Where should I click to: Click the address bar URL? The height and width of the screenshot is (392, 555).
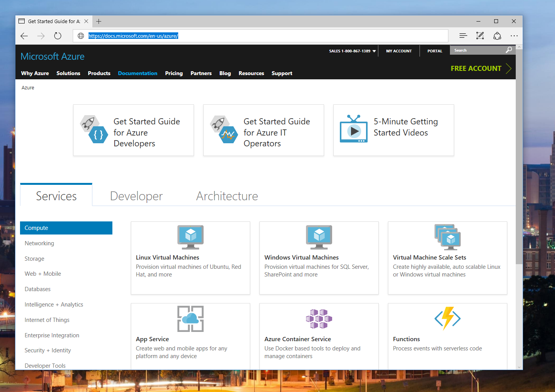point(133,36)
